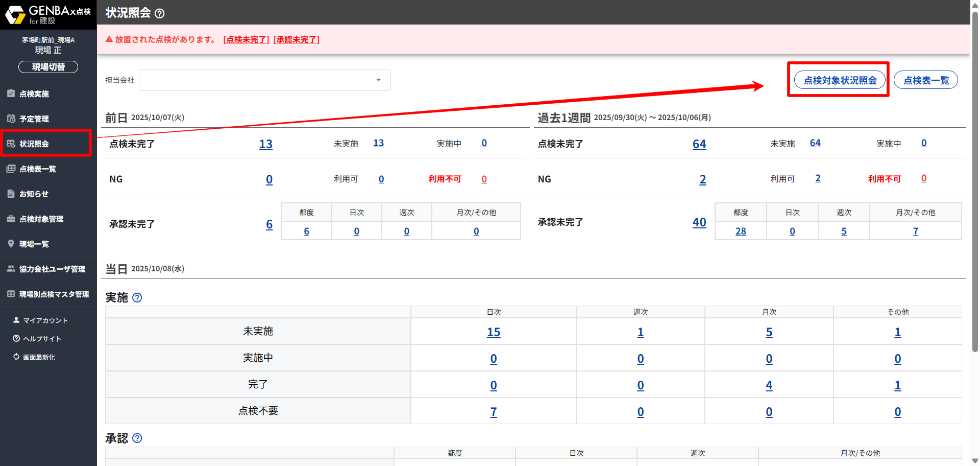Click the 点検実施 checklist icon in sidebar

coord(11,94)
